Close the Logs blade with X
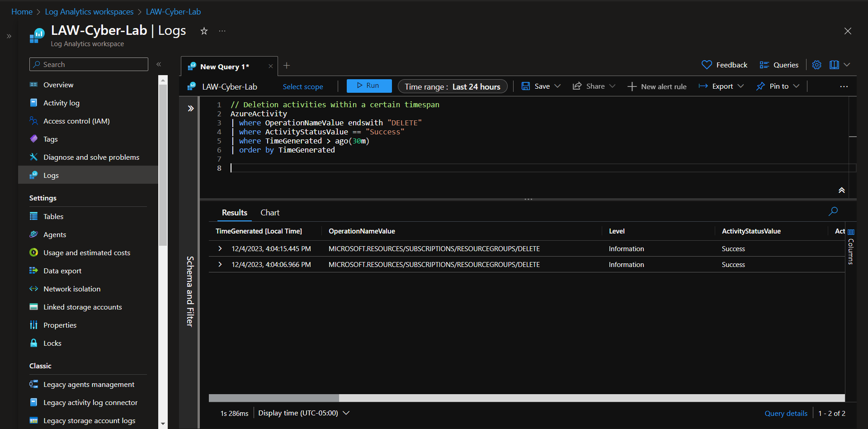This screenshot has height=429, width=868. click(x=848, y=31)
